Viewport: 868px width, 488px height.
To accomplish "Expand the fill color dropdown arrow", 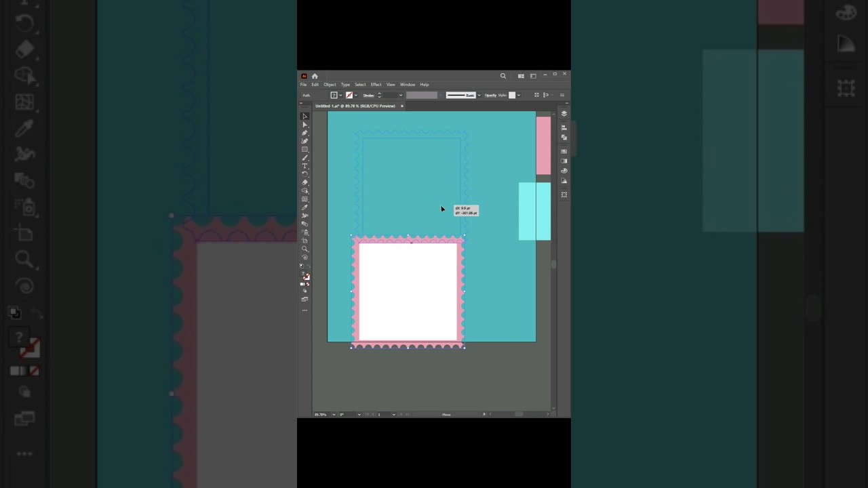I will point(340,95).
